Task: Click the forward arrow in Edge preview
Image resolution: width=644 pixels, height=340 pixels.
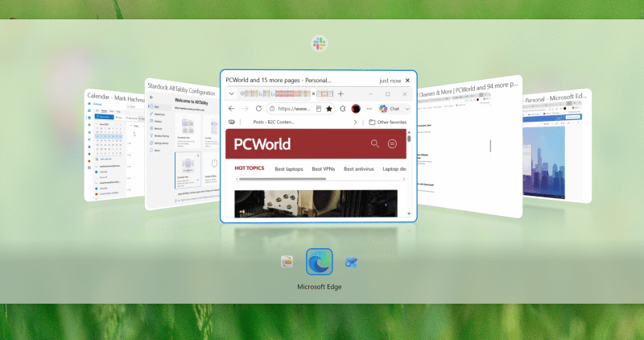Action: coord(246,109)
